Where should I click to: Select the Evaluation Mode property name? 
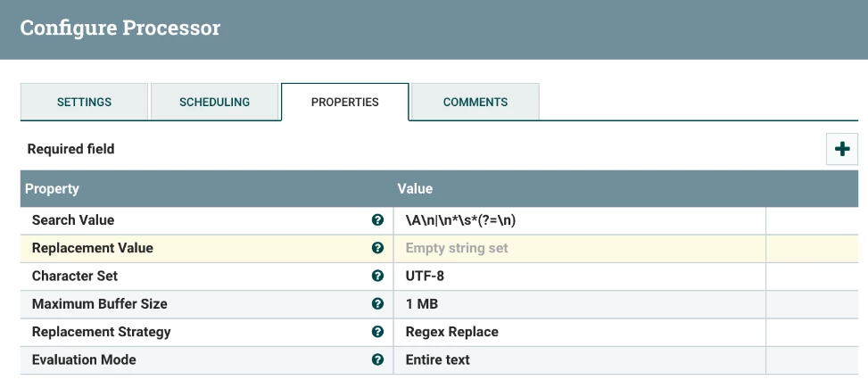coord(84,359)
